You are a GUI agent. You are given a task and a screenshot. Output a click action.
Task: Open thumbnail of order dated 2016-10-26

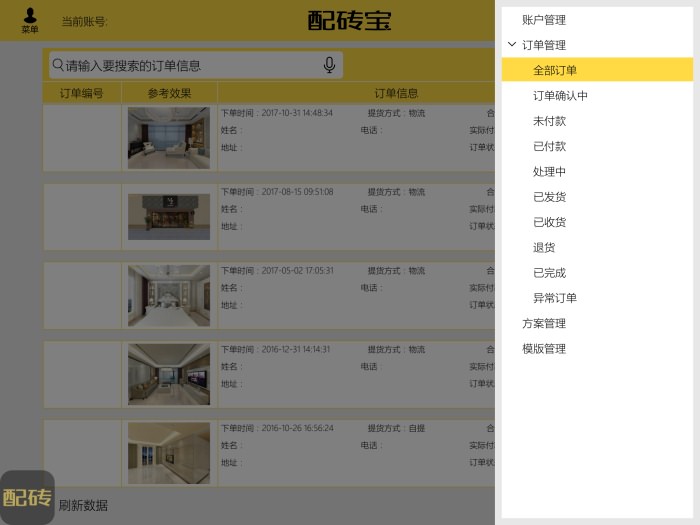(x=169, y=453)
